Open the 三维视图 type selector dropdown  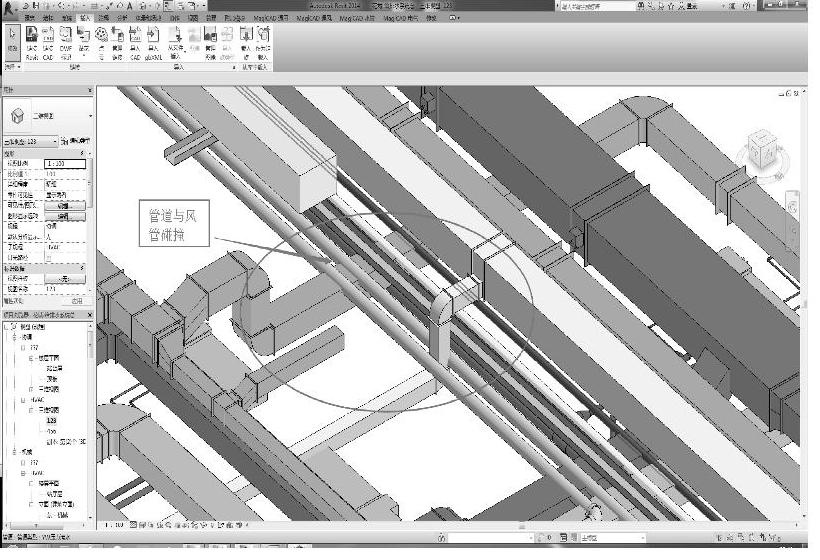click(x=88, y=116)
